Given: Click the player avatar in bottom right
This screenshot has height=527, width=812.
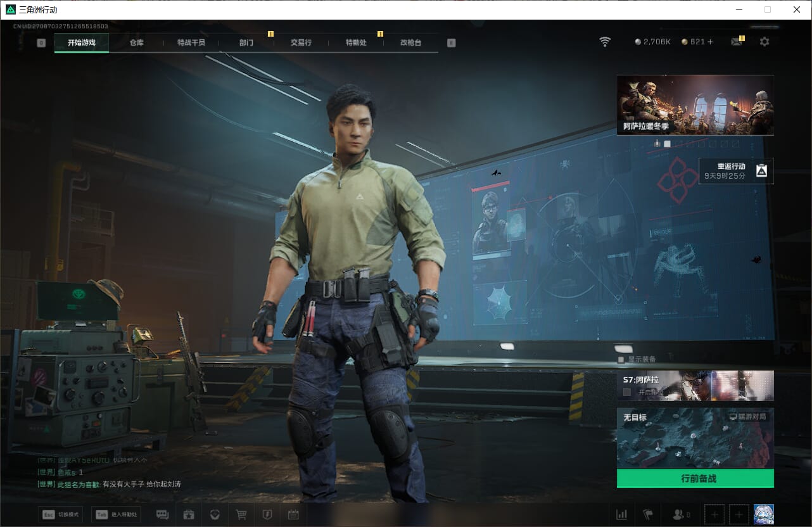Looking at the screenshot, I should 764,514.
